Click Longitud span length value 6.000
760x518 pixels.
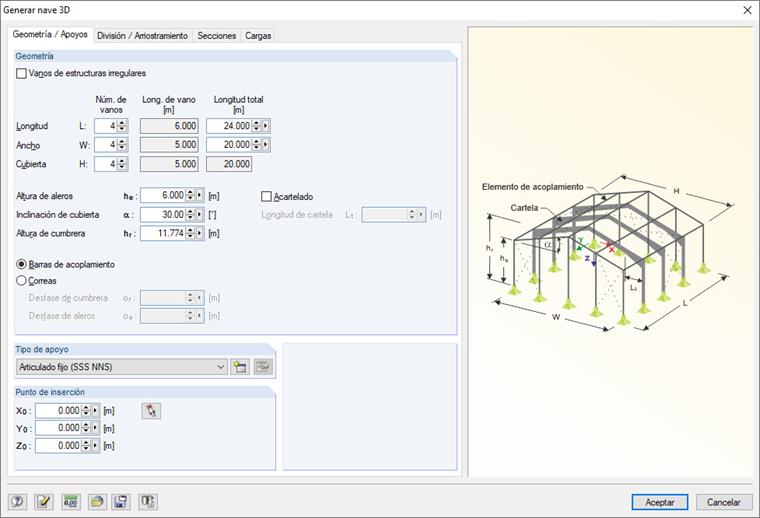click(x=169, y=126)
